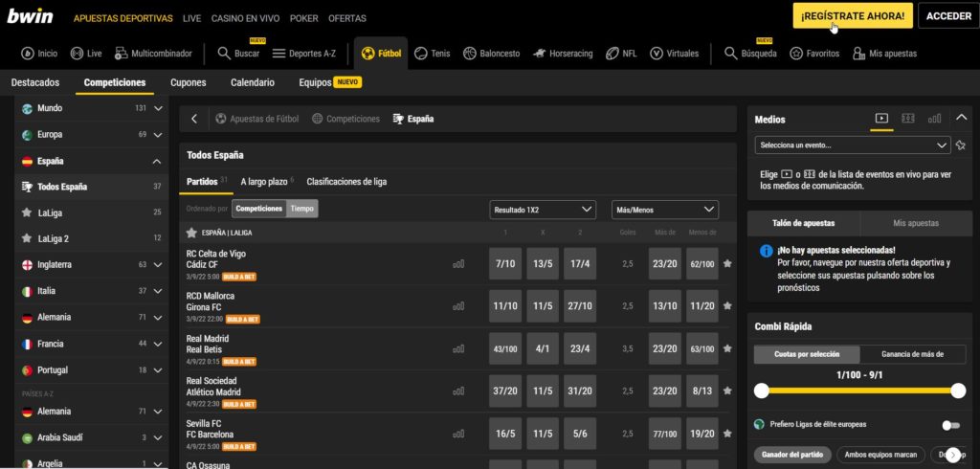Expand Inglaterra in sidebar
The width and height of the screenshot is (980, 469).
tap(158, 264)
